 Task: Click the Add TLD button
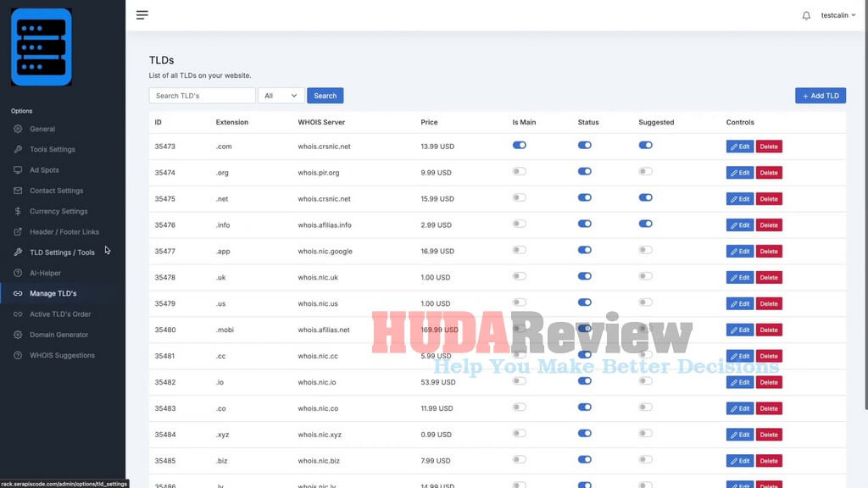coord(821,96)
